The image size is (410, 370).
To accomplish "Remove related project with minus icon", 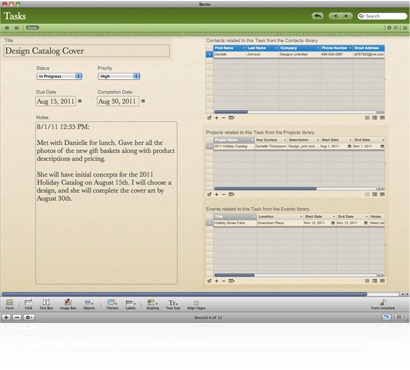I will point(223,194).
